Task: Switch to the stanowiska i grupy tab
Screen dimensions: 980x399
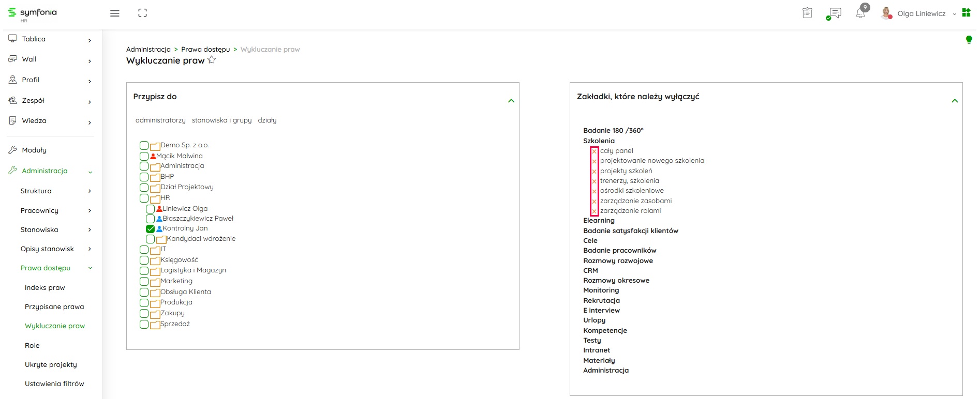Action: (x=221, y=120)
